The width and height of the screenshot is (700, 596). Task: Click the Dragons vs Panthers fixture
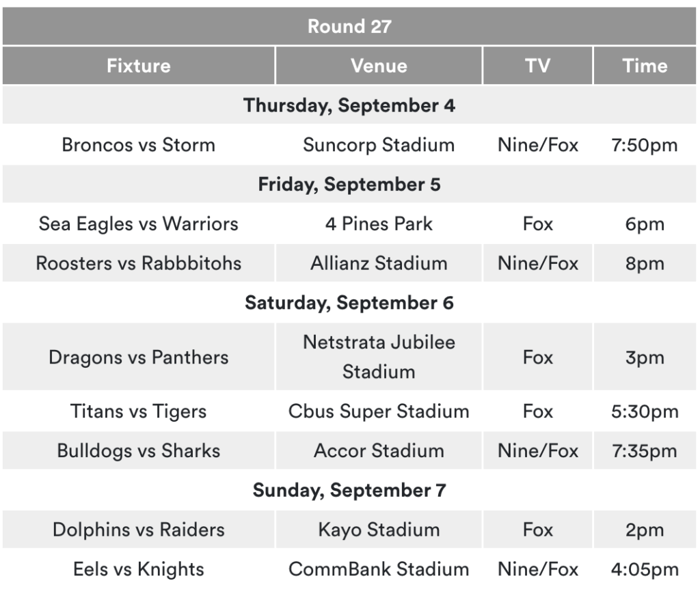click(138, 357)
